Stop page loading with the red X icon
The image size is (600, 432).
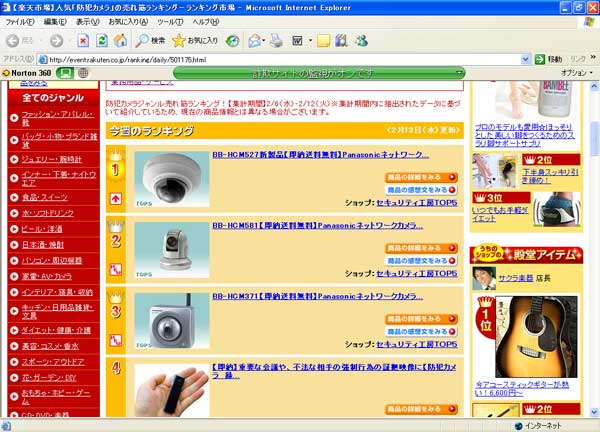[83, 40]
